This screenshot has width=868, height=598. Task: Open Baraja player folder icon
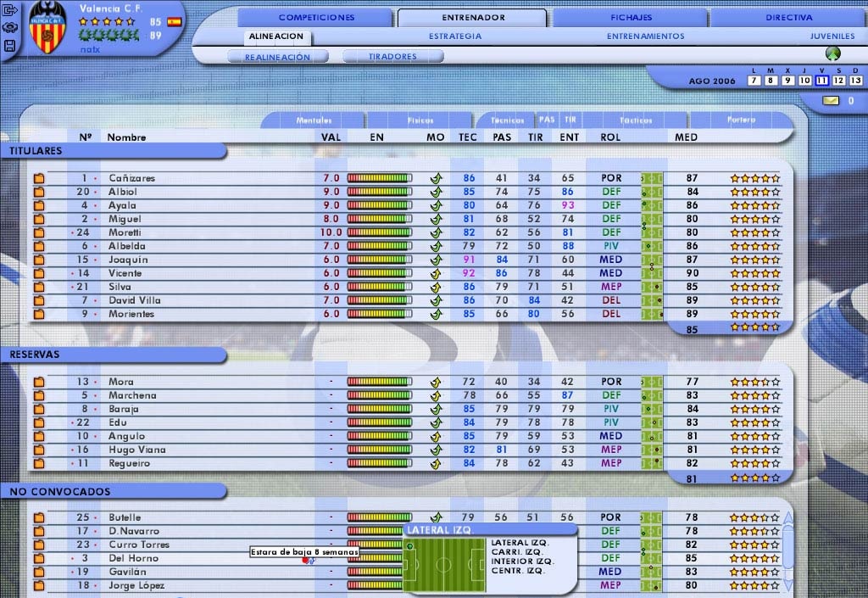tap(39, 409)
